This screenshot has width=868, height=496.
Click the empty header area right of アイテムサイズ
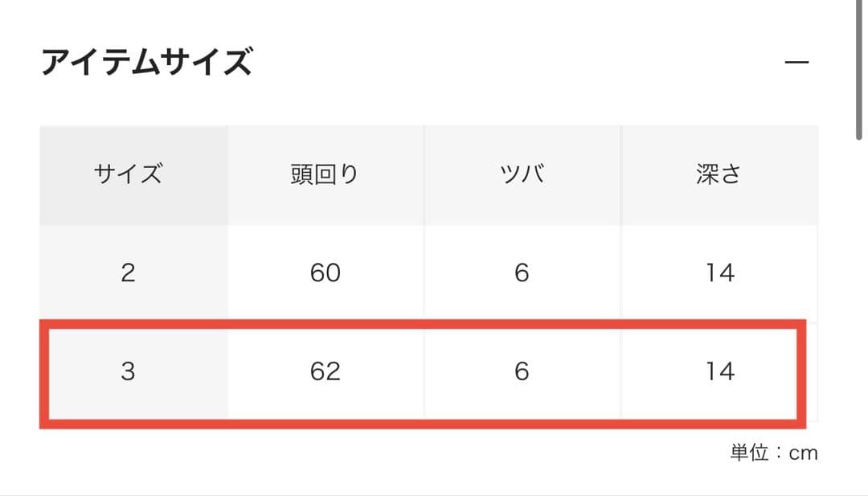pyautogui.click(x=514, y=63)
